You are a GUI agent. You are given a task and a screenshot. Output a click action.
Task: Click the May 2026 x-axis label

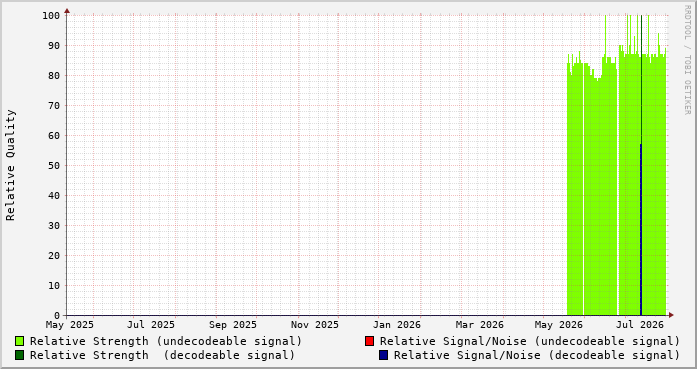coord(558,325)
